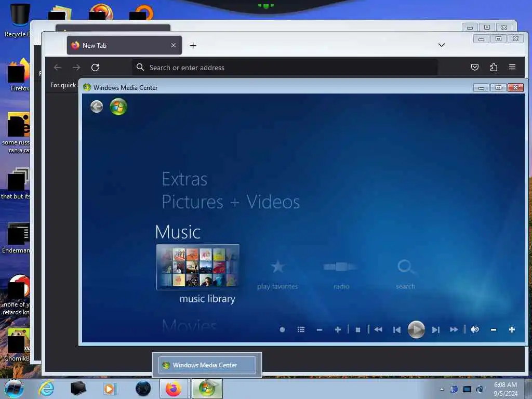This screenshot has height=399, width=532.
Task: Stop playback with the stop button
Action: (x=357, y=330)
